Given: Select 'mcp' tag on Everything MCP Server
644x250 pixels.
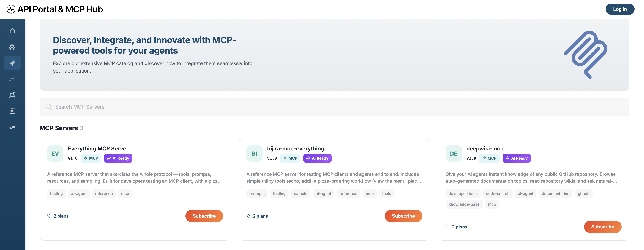Looking at the screenshot, I should [125, 193].
